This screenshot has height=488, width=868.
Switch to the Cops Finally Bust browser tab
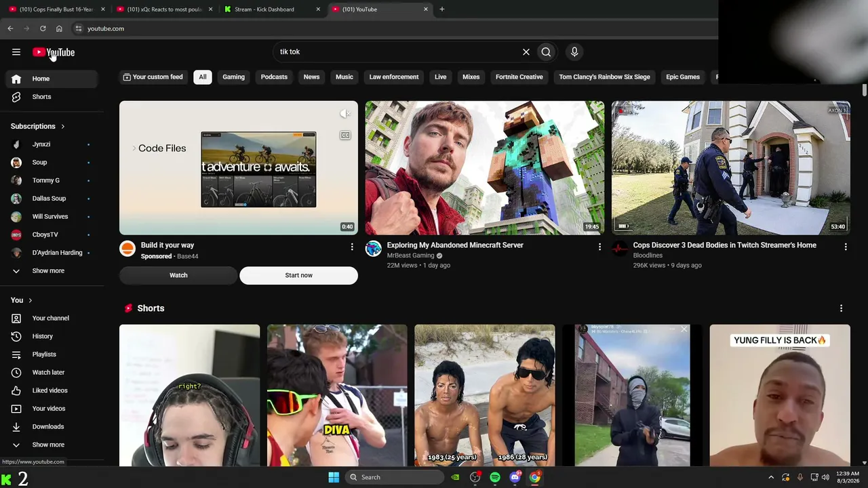point(56,9)
